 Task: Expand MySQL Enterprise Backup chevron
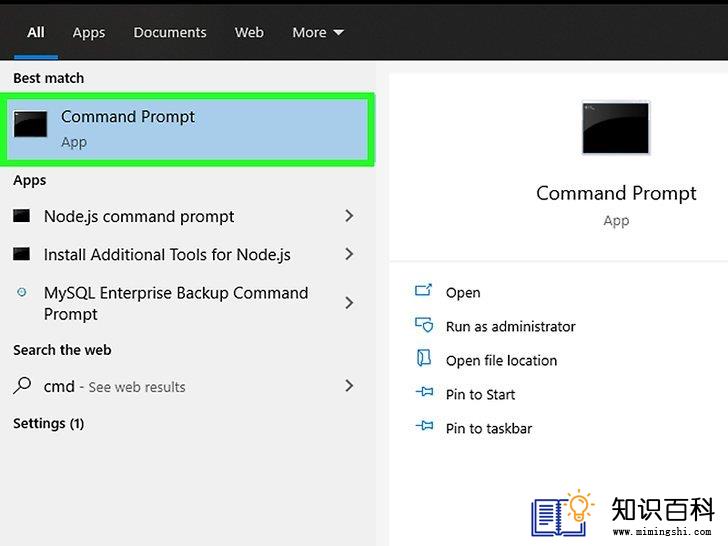[349, 303]
